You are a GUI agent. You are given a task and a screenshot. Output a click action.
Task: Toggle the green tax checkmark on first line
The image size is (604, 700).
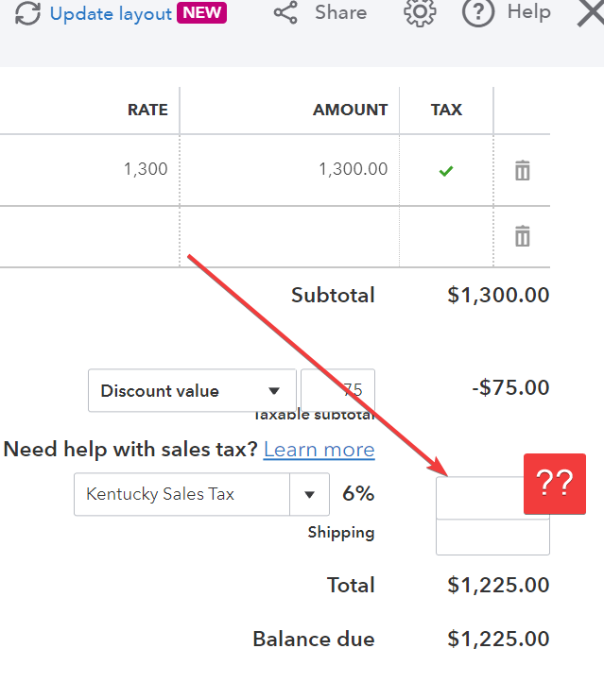[x=446, y=171]
